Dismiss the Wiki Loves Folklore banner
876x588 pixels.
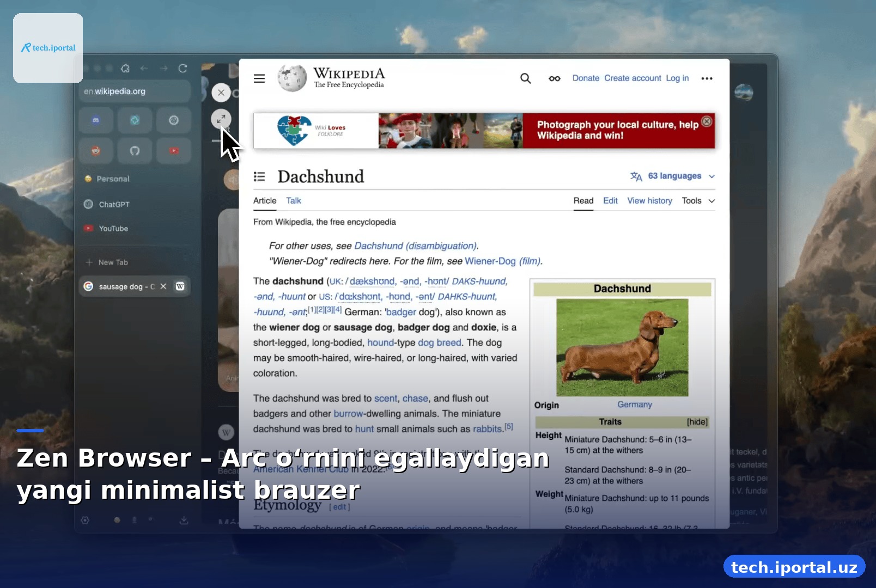point(707,121)
